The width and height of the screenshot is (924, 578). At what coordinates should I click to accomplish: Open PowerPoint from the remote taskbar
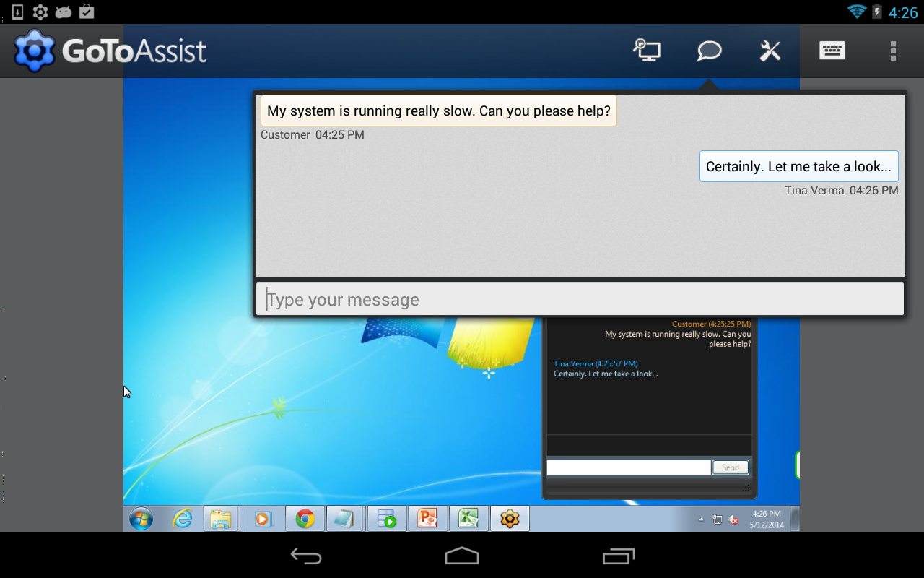coord(427,519)
